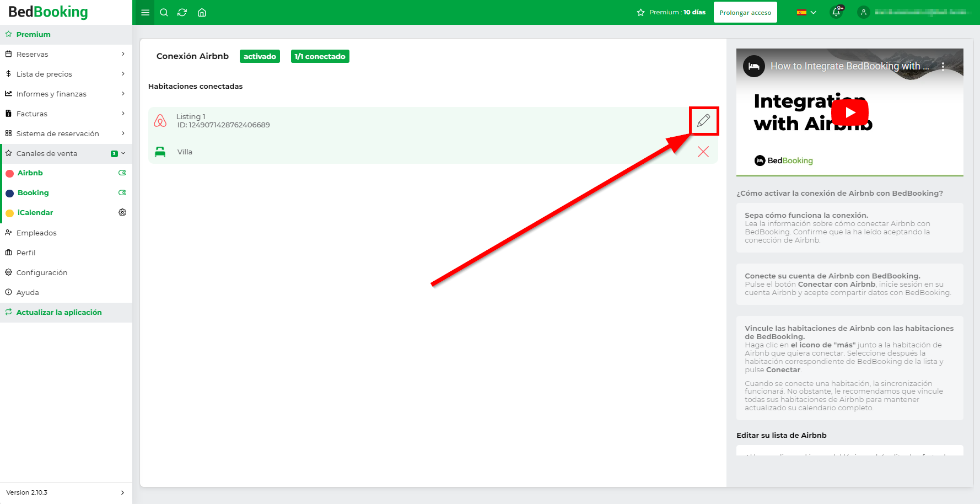980x504 pixels.
Task: Open Ayuda in sidebar
Action: (x=66, y=292)
